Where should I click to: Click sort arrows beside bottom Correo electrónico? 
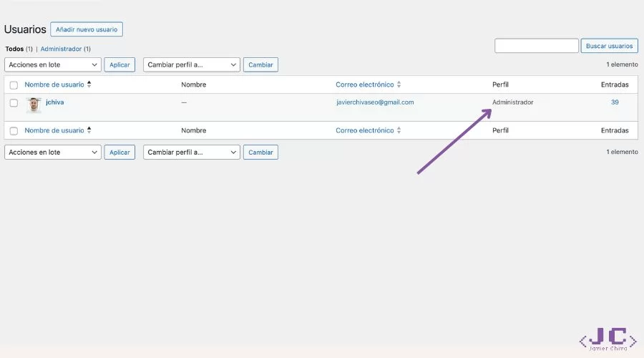[399, 130]
